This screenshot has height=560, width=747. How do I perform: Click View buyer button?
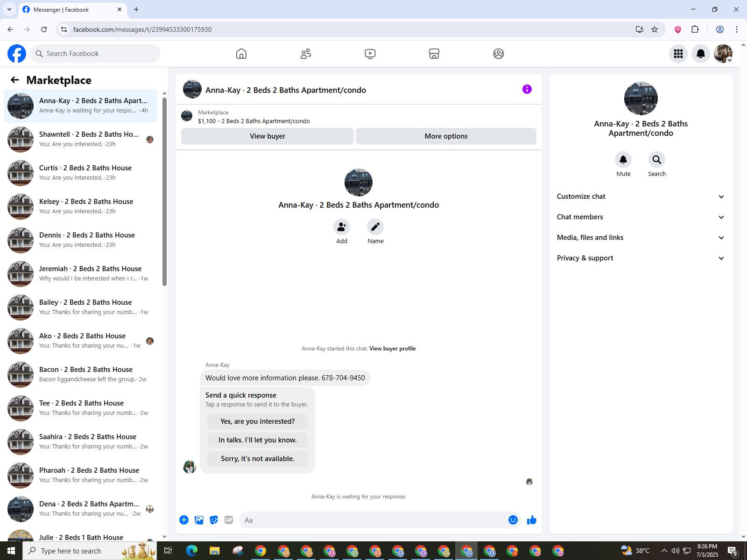[x=268, y=136]
